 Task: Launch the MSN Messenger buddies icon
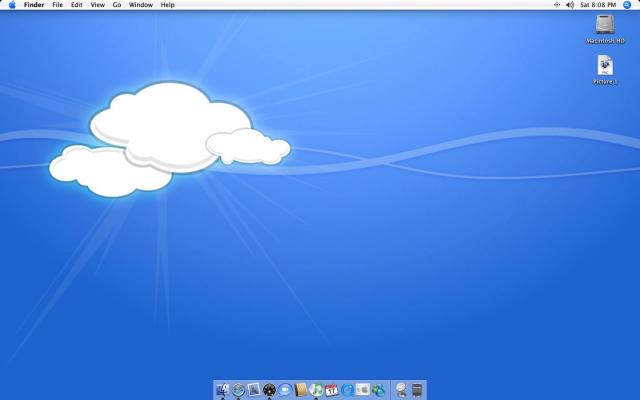point(378,390)
